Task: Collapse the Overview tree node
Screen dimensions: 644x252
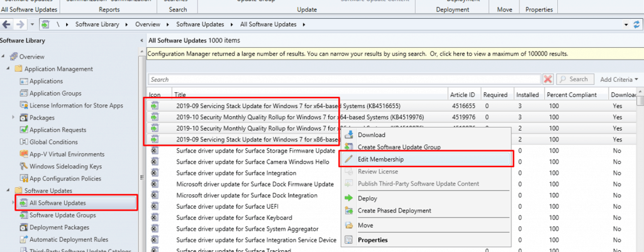Action: pos(3,56)
